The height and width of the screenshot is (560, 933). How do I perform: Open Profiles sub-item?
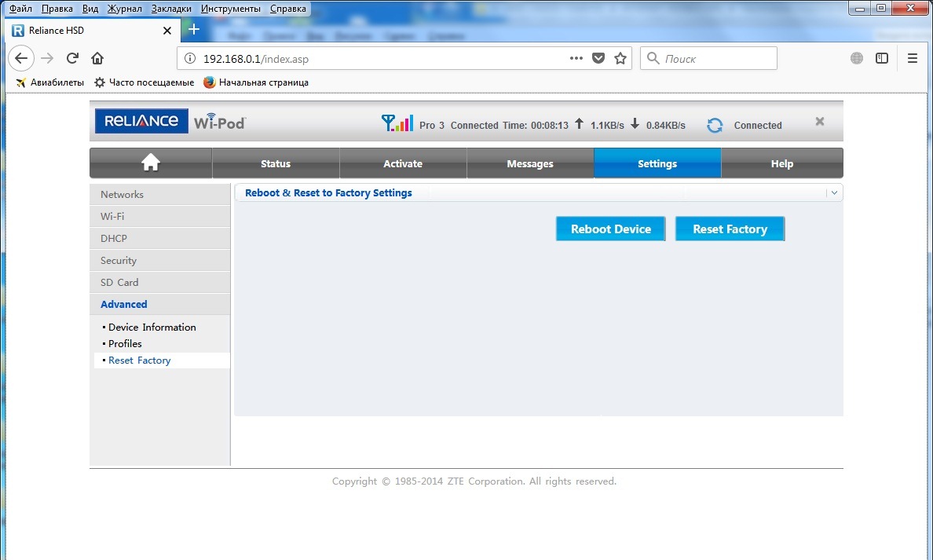(125, 344)
